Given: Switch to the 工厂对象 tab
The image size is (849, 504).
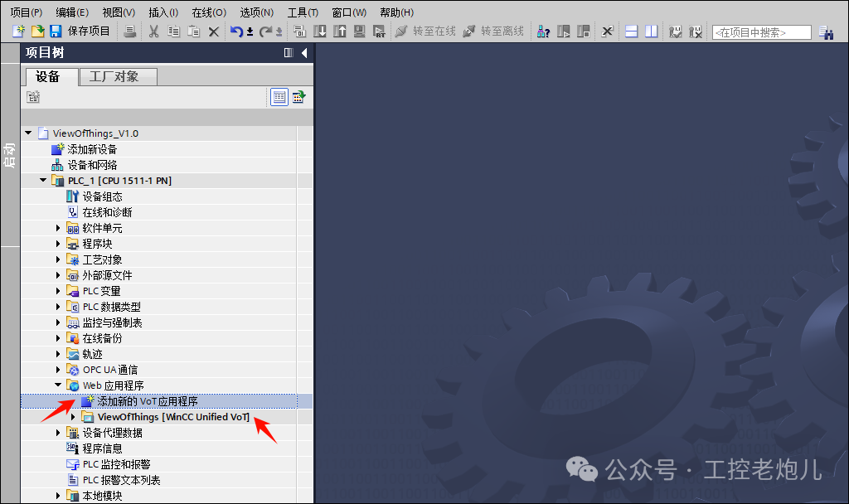Looking at the screenshot, I should pos(116,76).
